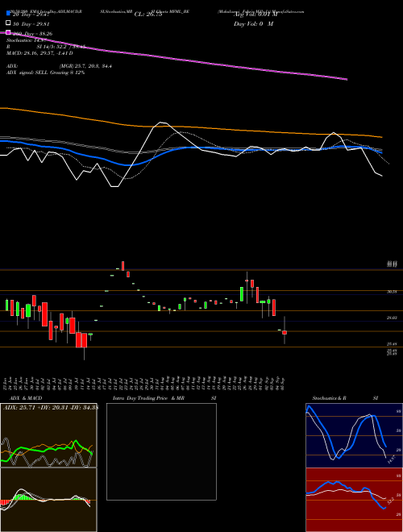Open the MACD histogram chart panel
Viewport: 403px width, 532px height.
[48, 500]
